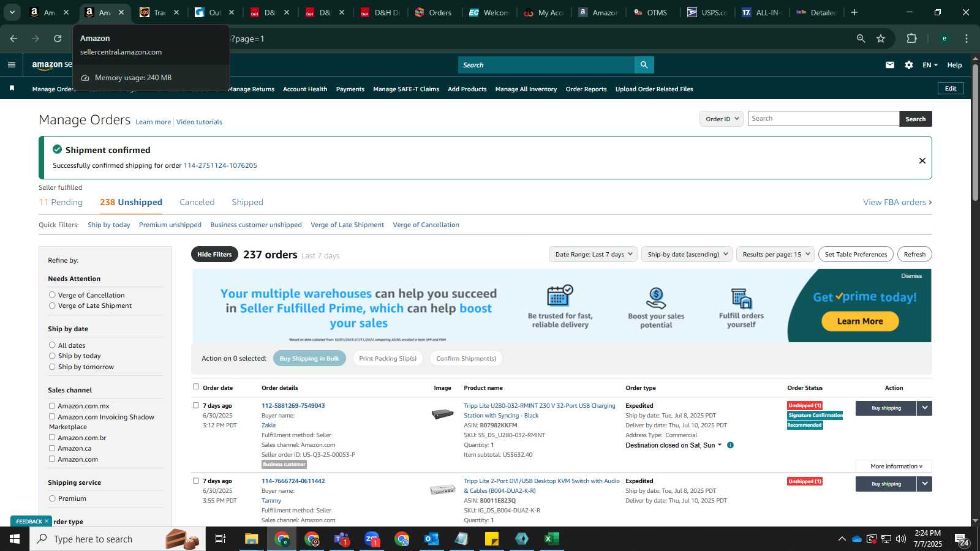Open order link 114-2751124-1076205
980x551 pixels.
pyautogui.click(x=221, y=165)
